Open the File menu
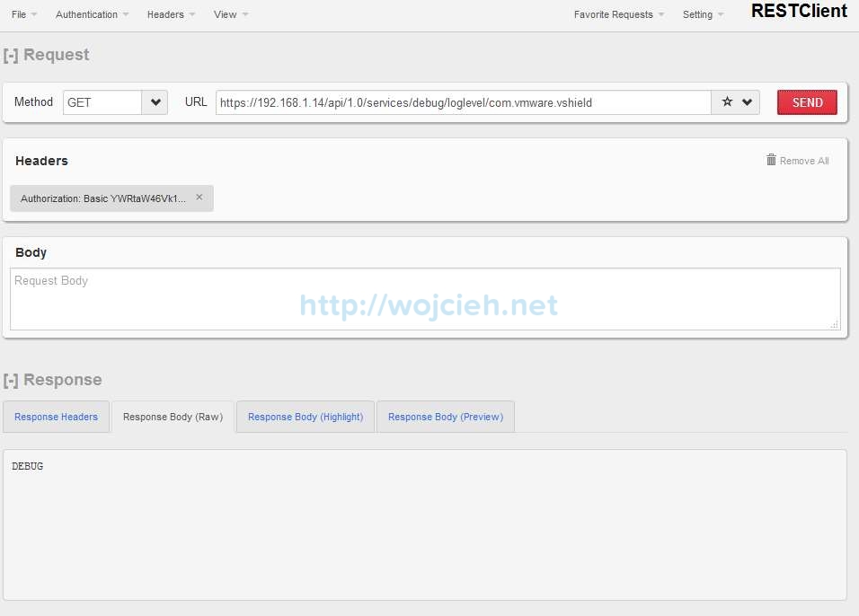 click(x=24, y=14)
